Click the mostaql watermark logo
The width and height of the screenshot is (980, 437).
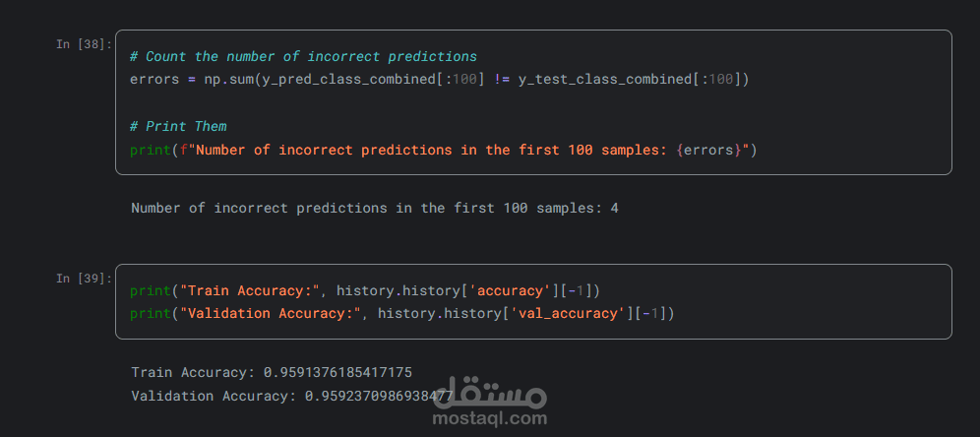pos(489,392)
